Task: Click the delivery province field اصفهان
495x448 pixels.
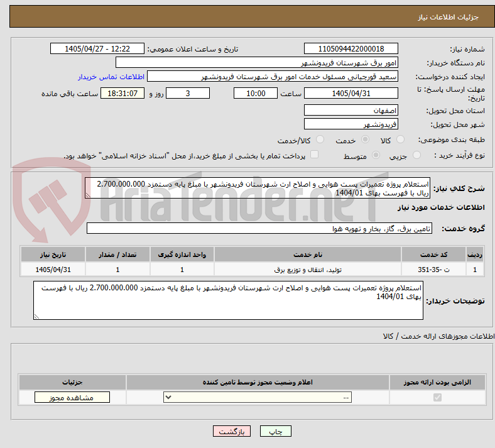Action: (351, 110)
